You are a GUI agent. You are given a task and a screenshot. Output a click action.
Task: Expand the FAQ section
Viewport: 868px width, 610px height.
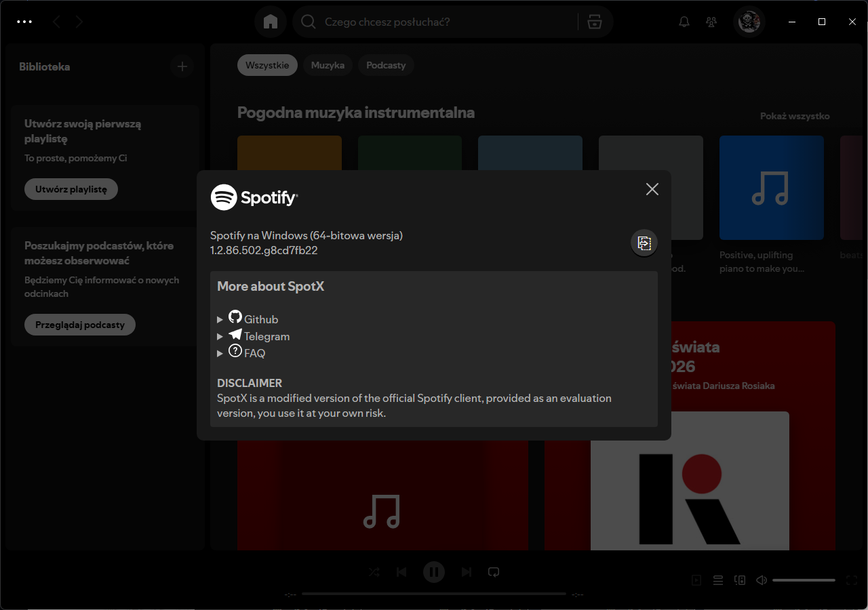pos(241,352)
